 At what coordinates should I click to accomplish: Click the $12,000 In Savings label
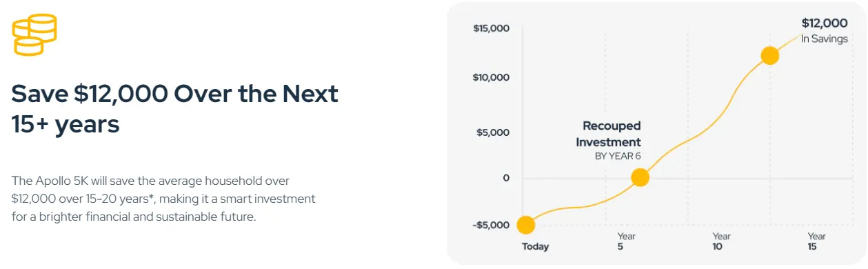[824, 31]
